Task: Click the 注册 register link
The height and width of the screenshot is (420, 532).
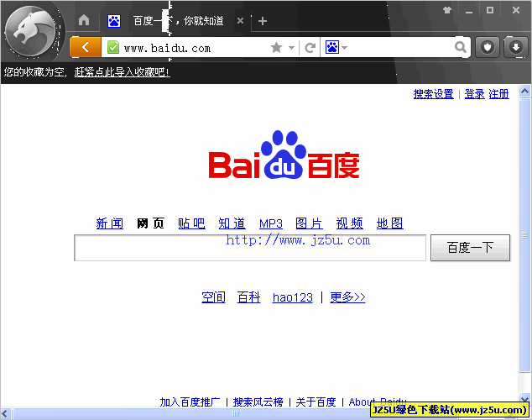Action: click(498, 94)
